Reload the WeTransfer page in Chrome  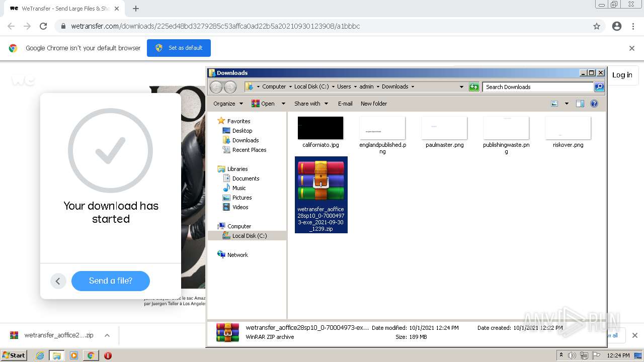[43, 26]
